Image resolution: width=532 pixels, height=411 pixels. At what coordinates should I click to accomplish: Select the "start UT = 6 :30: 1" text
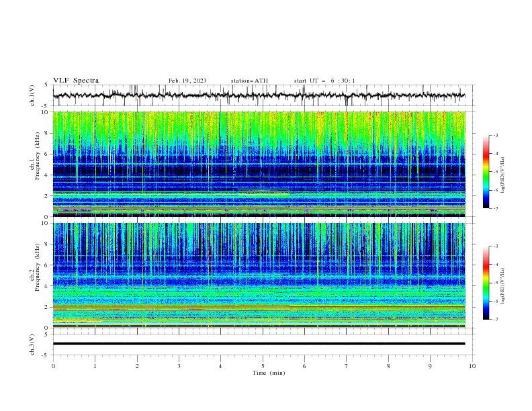click(324, 81)
